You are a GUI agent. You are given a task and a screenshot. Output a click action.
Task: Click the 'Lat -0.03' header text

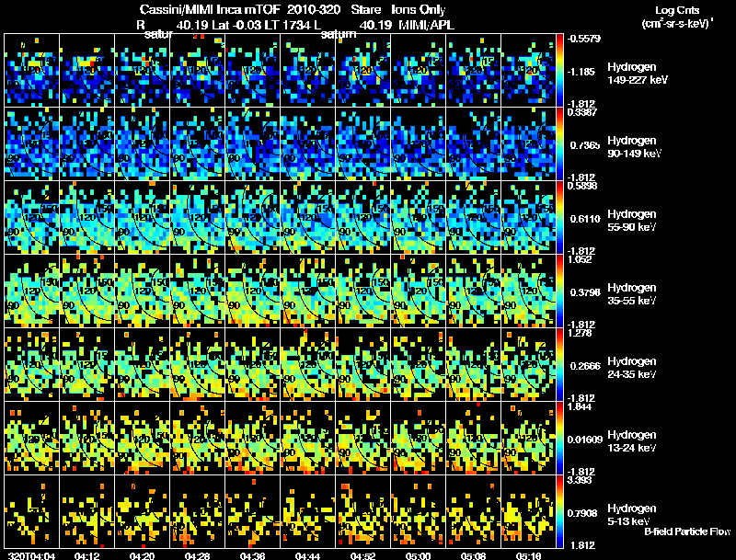point(237,25)
